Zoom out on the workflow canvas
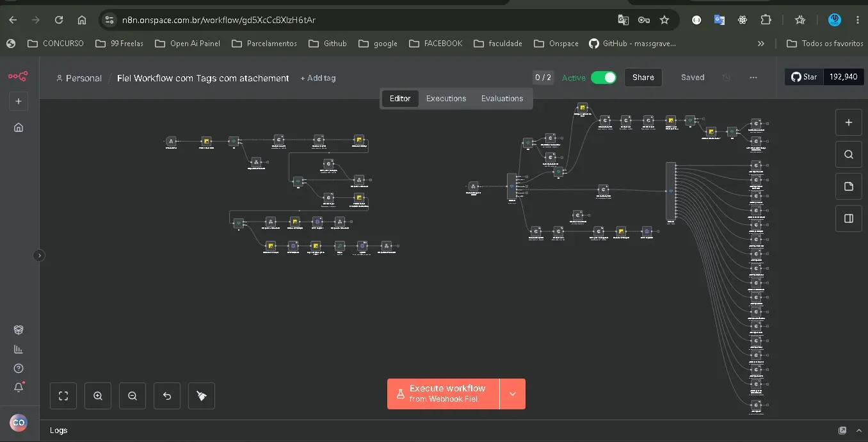 (x=133, y=396)
